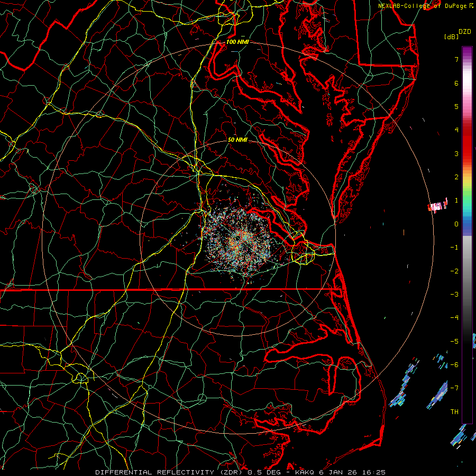Click the white-pink offshore echo east of the coast
476x476 pixels.
coord(437,206)
